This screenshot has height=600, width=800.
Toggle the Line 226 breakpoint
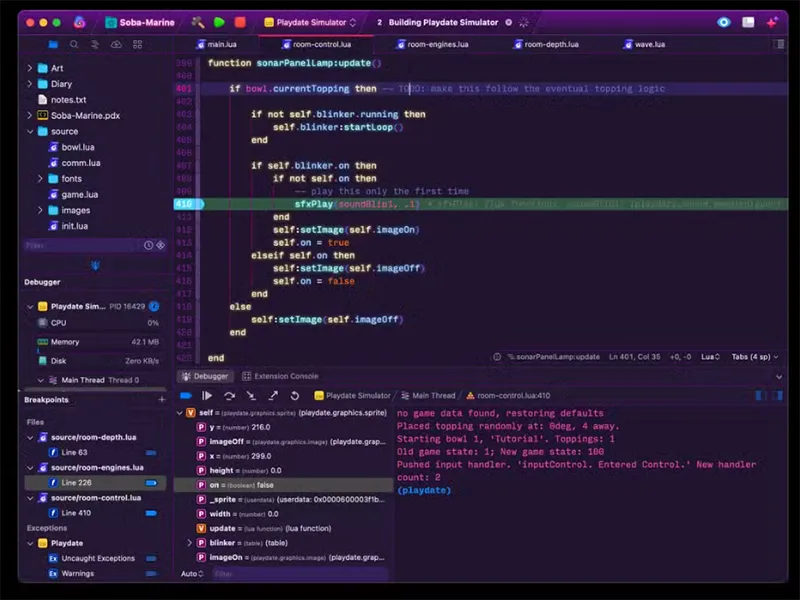pos(151,483)
